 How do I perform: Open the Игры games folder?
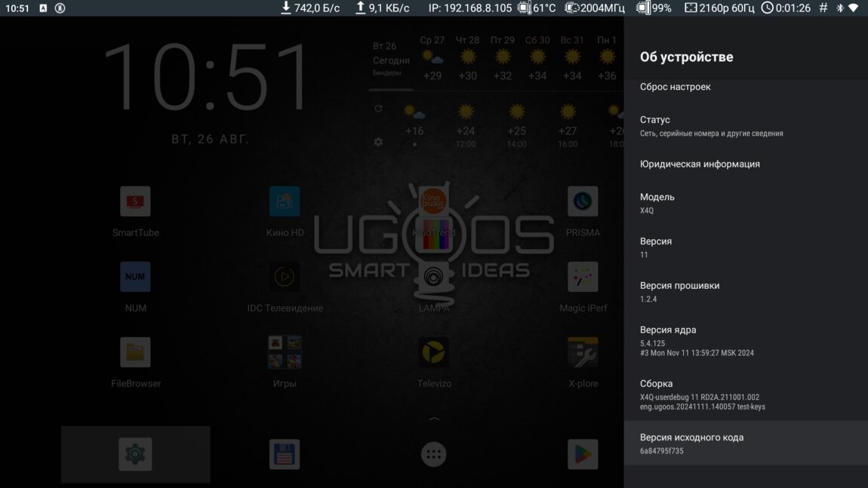(x=285, y=353)
